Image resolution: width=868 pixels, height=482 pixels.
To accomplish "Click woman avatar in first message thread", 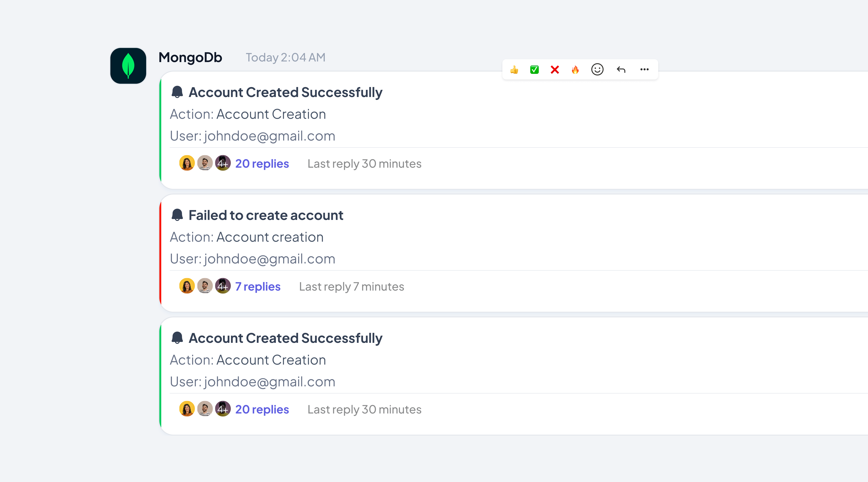I will coord(187,163).
